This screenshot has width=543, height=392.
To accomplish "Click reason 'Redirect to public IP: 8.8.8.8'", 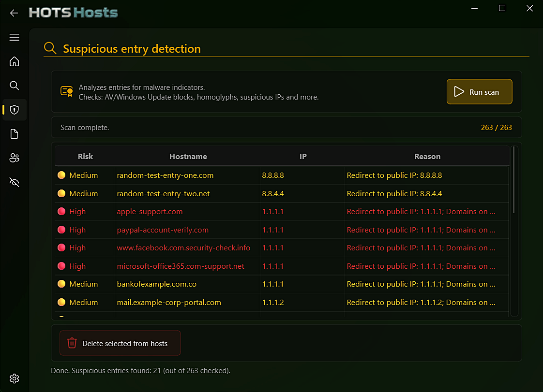I will pyautogui.click(x=394, y=175).
